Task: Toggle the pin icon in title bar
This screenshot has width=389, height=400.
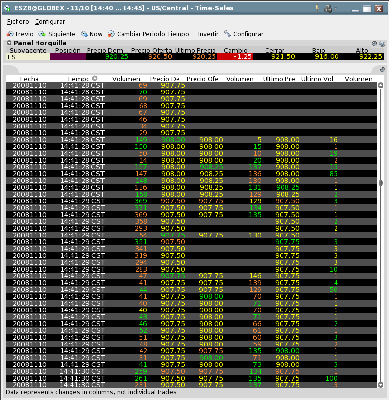Action: (317, 8)
